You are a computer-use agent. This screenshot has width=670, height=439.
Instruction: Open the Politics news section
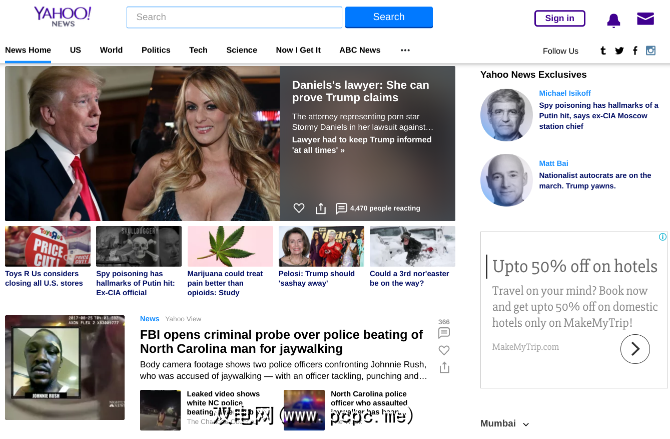(x=156, y=50)
